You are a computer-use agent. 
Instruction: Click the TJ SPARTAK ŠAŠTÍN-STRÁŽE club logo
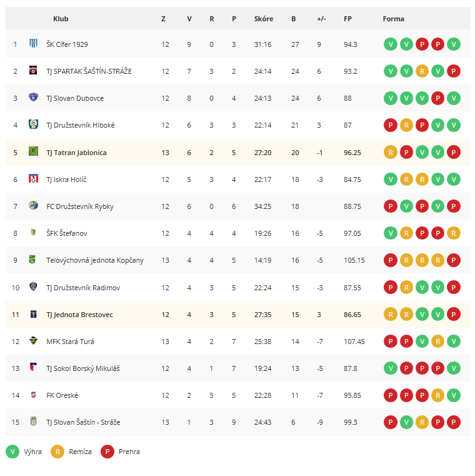tap(33, 71)
